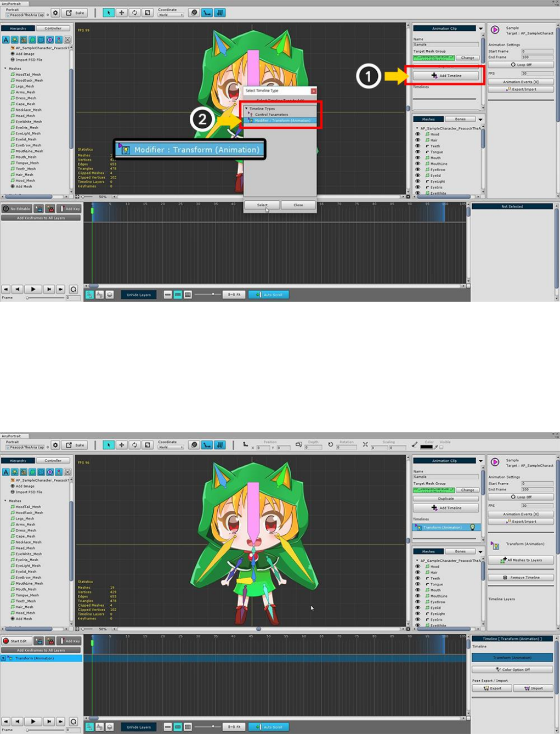Click Color Option Off button
Screen dimensions: 560x734
click(512, 670)
